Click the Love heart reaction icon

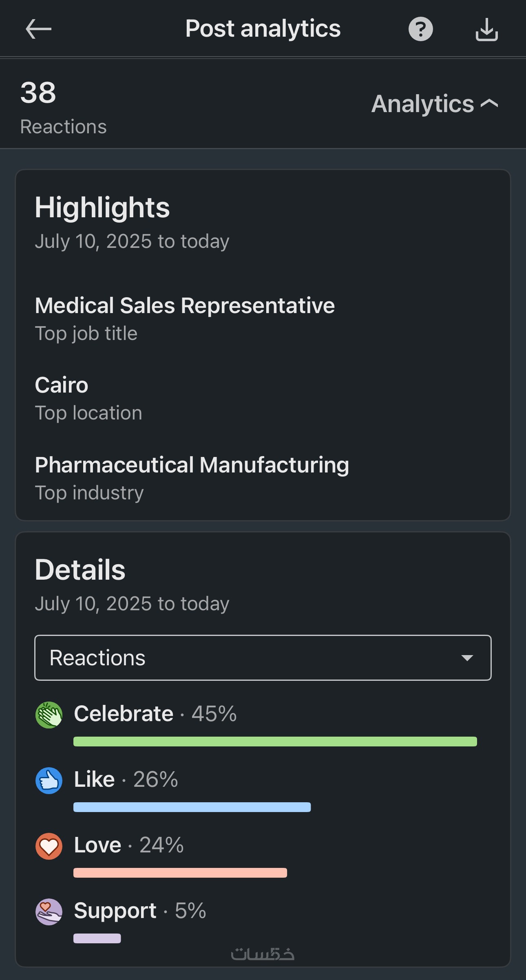pos(49,846)
